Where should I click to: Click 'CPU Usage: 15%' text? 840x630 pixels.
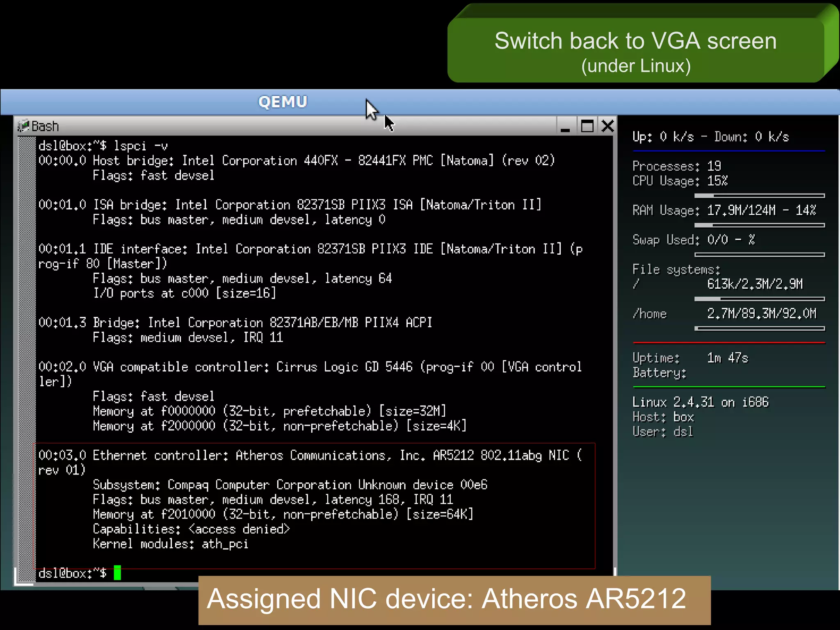[680, 181]
